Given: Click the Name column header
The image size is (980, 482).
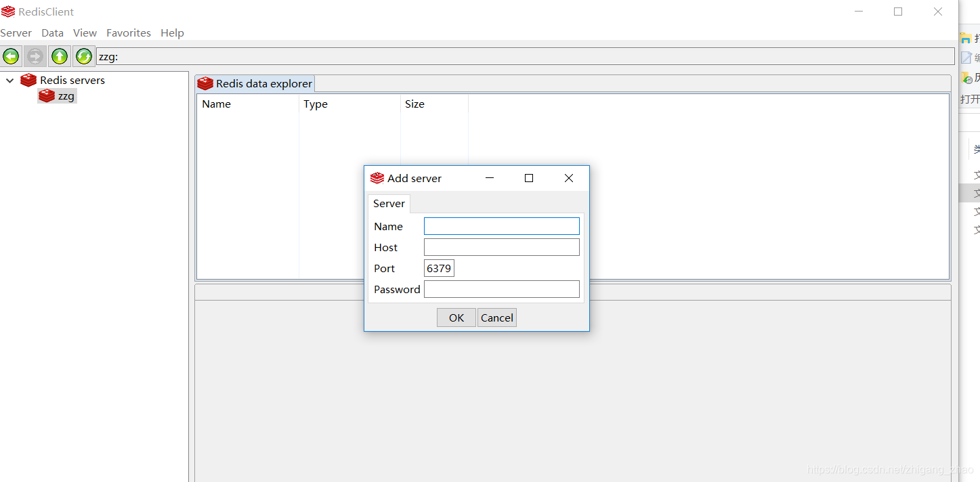Looking at the screenshot, I should (x=248, y=104).
